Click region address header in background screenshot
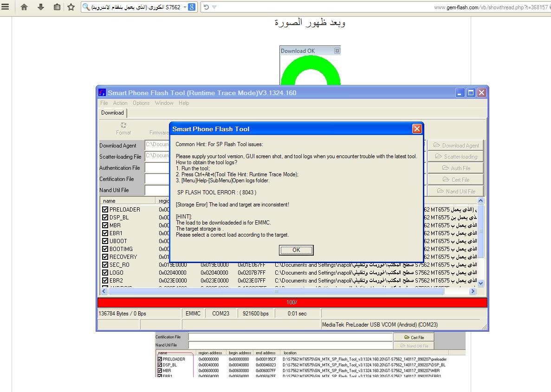This screenshot has height=392, width=551. point(210,353)
